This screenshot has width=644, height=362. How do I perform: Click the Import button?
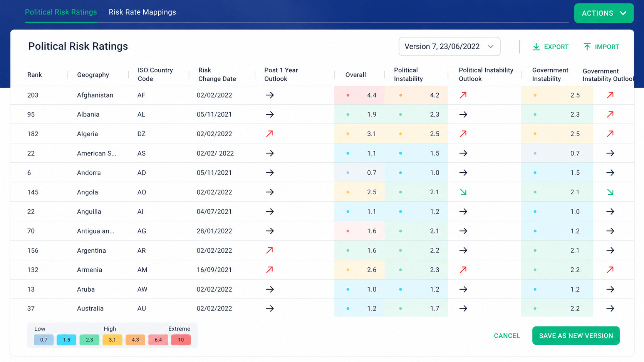[x=601, y=47]
